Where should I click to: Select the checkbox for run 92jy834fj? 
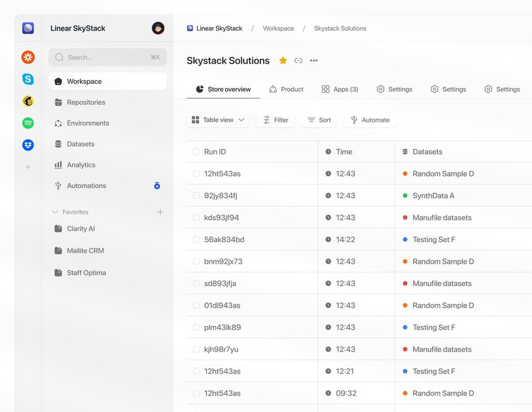tap(197, 195)
